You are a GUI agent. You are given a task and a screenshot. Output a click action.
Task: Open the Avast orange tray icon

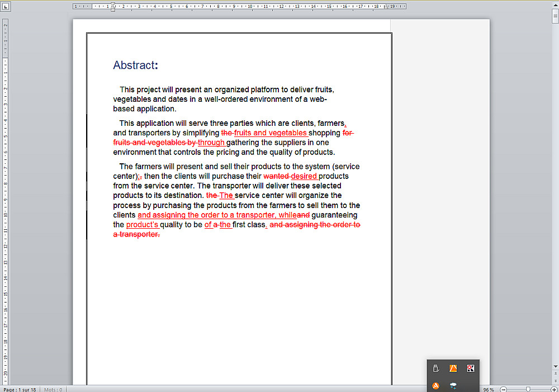click(435, 386)
